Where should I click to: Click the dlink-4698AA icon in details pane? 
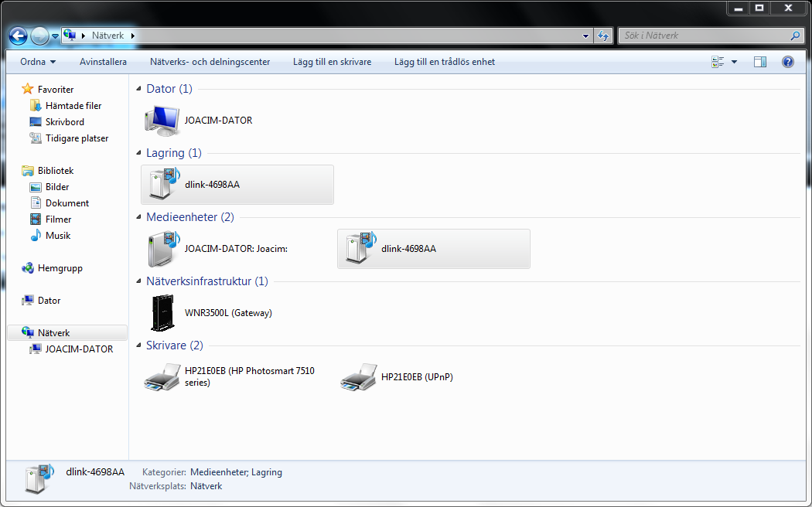point(39,478)
